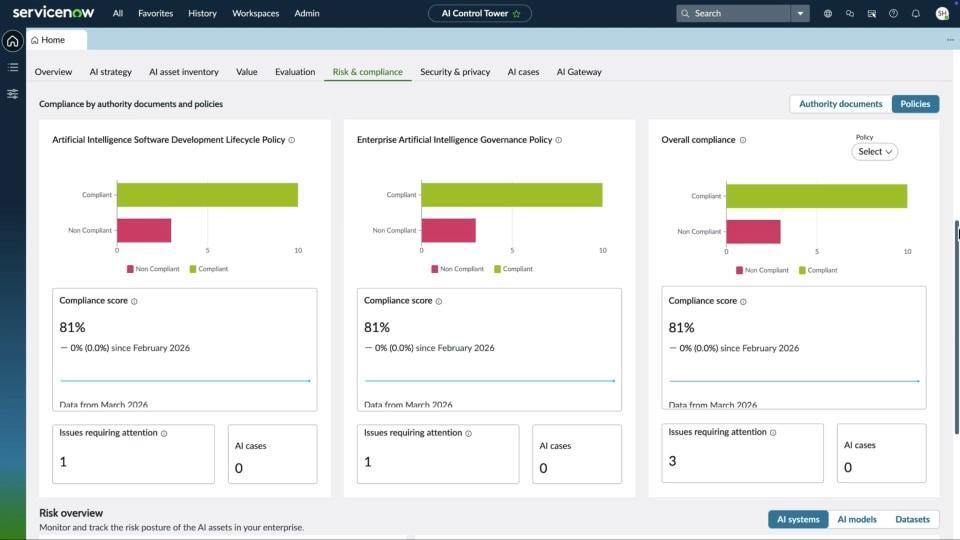The height and width of the screenshot is (540, 960).
Task: Open AI cases count in Lifecycle Policy card
Action: point(239,468)
